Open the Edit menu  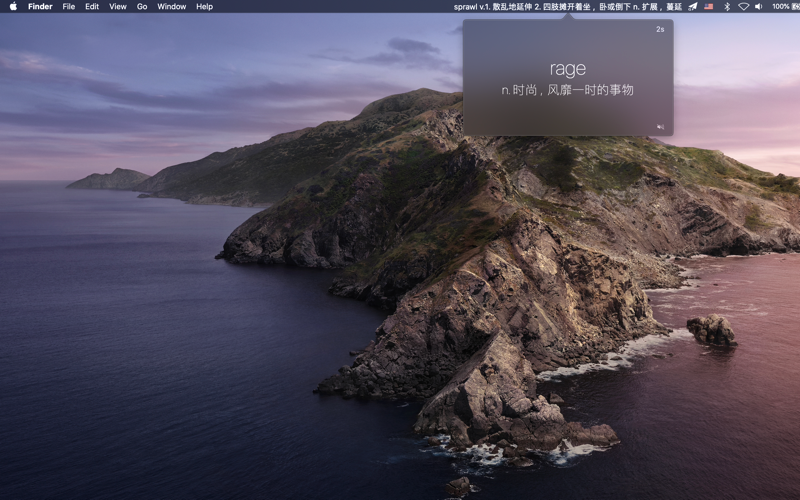coord(92,7)
